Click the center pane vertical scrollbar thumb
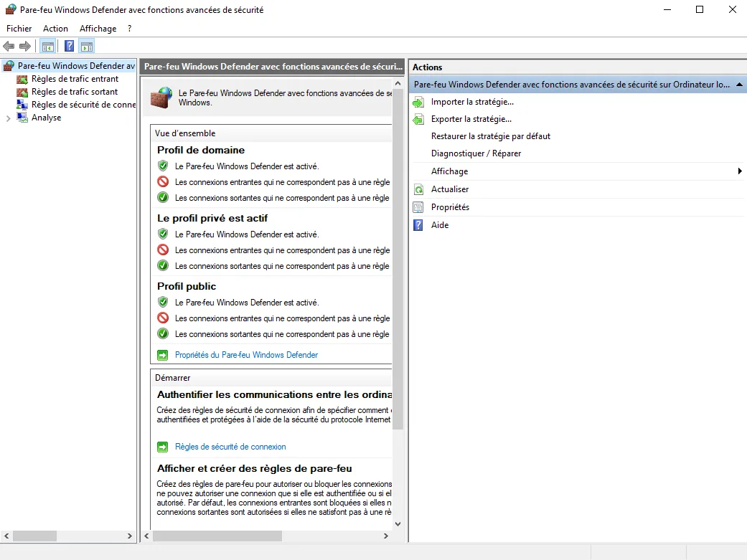 (x=398, y=260)
